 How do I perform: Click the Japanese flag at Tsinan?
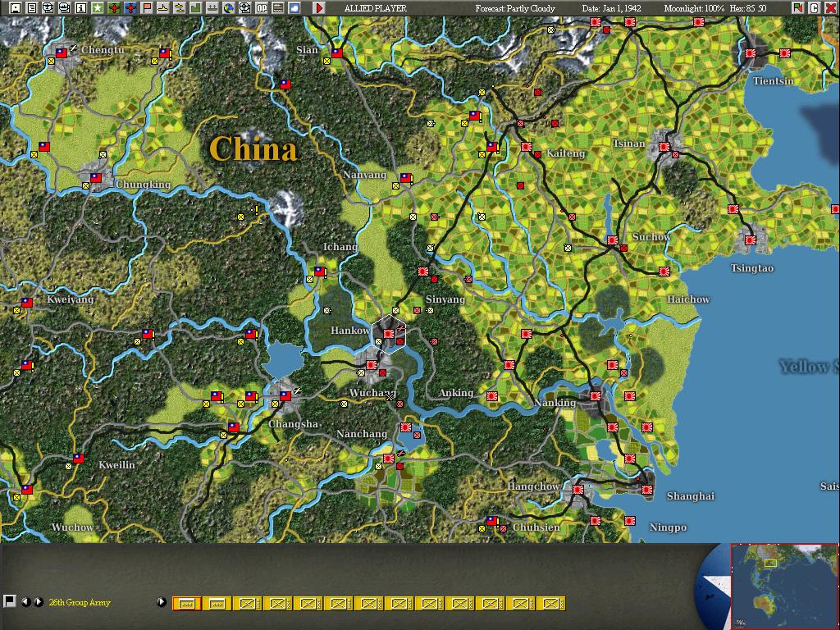click(x=664, y=146)
